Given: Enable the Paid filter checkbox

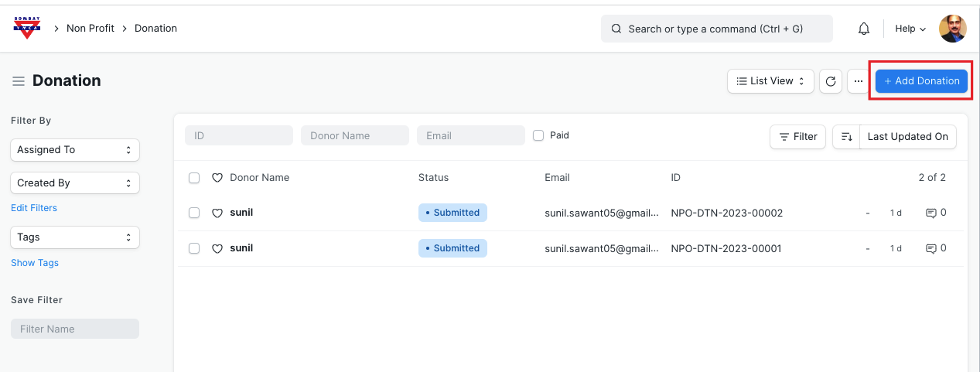Looking at the screenshot, I should click(538, 135).
